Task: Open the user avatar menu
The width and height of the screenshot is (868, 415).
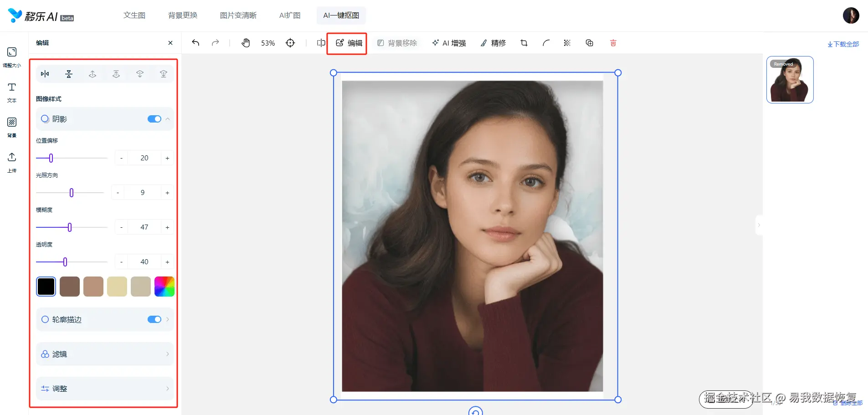Action: [x=851, y=15]
